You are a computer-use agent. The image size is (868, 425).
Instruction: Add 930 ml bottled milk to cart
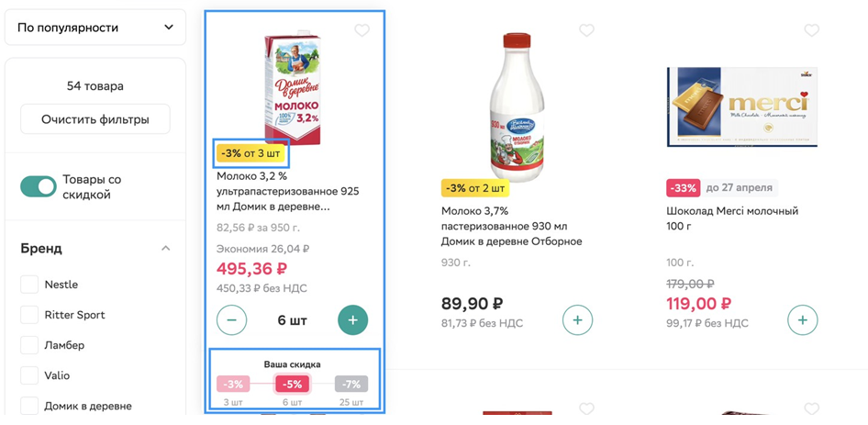tap(577, 320)
